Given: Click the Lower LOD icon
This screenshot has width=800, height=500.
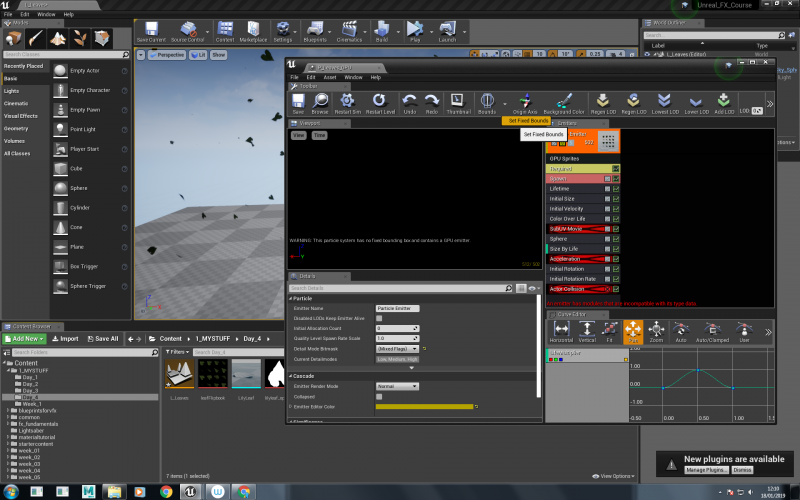Looking at the screenshot, I should click(696, 104).
